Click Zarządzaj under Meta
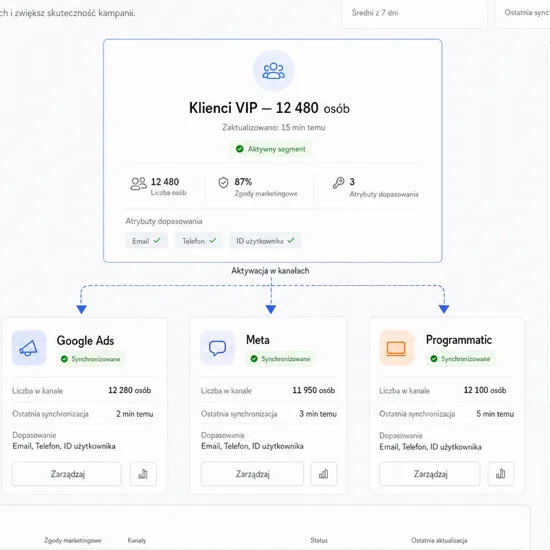Screen dimensions: 550x550 252,474
